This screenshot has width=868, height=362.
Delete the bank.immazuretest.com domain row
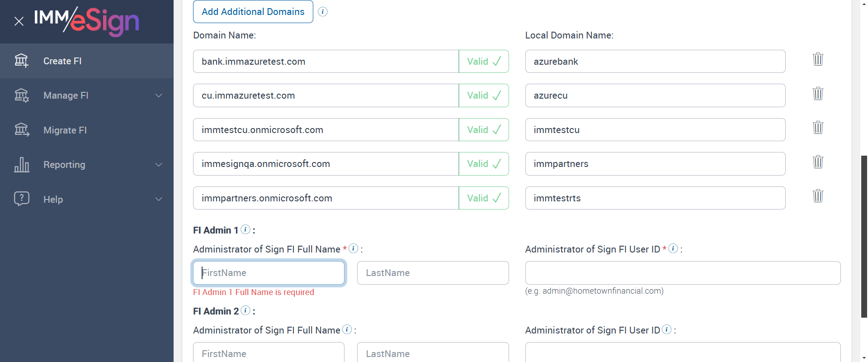(x=818, y=59)
